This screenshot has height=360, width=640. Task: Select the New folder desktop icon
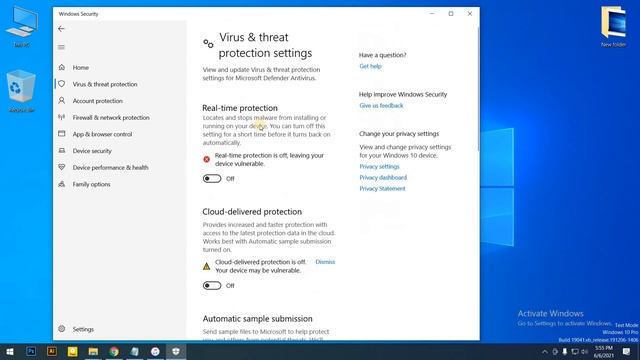[x=613, y=27]
